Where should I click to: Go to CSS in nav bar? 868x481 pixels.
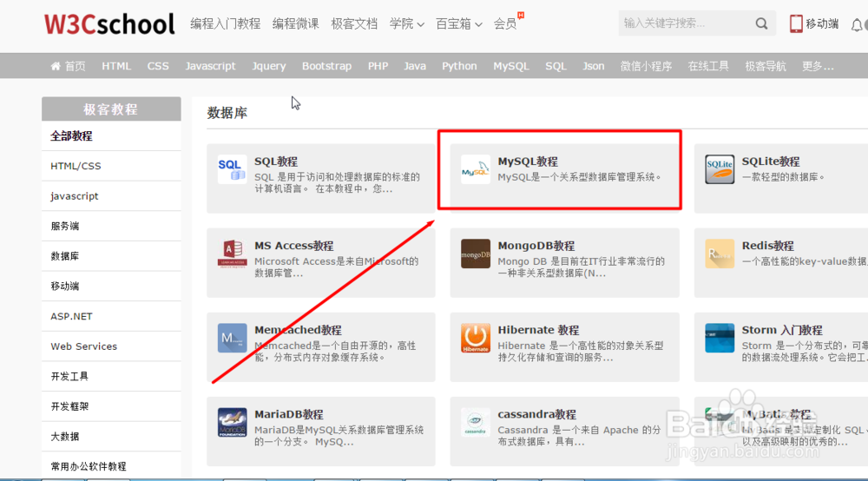pos(158,66)
